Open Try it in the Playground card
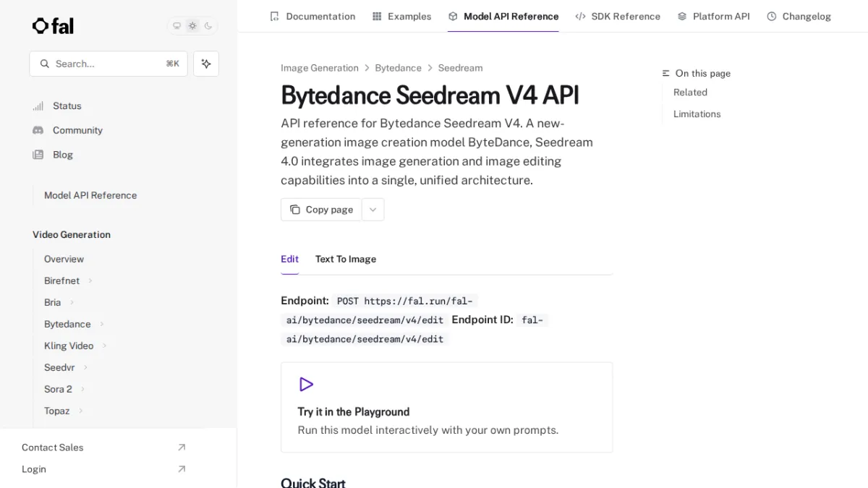This screenshot has height=488, width=868. point(446,408)
